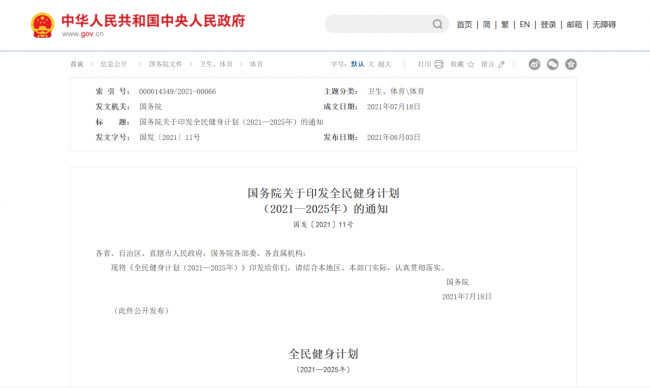Switch to simplified Chinese via 简
Viewport: 650px width, 388px height.
pos(486,24)
